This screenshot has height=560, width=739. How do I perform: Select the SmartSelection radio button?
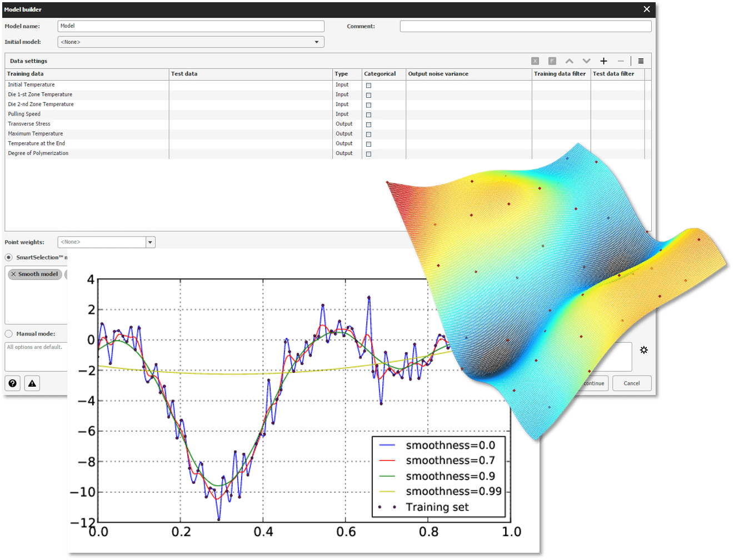9,258
